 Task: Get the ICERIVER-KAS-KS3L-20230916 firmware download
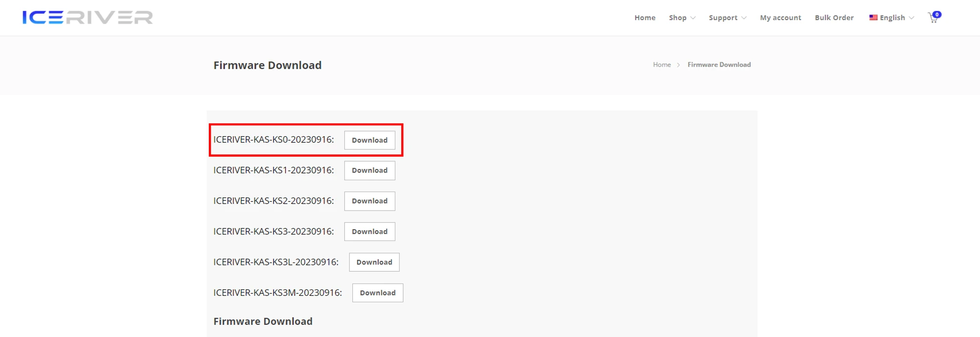[374, 262]
